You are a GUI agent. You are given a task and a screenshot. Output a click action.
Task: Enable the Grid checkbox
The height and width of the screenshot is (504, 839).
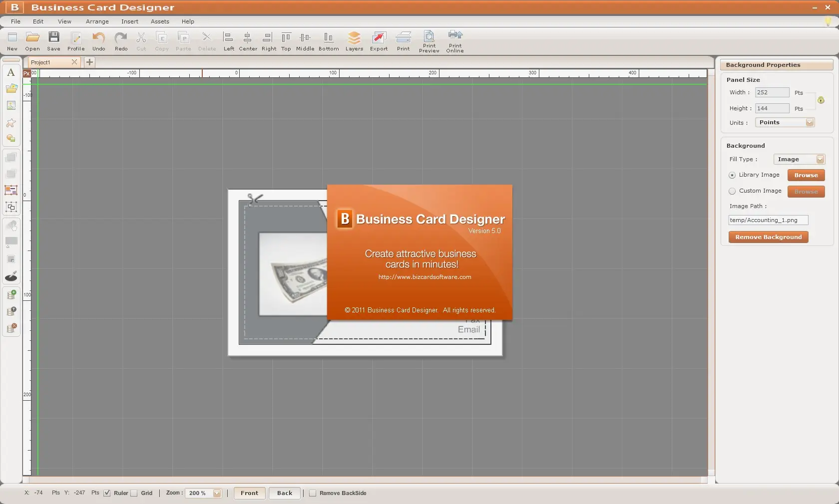coord(134,493)
